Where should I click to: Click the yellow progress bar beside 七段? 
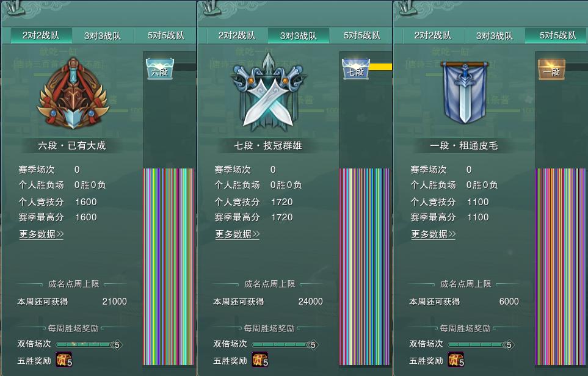380,67
